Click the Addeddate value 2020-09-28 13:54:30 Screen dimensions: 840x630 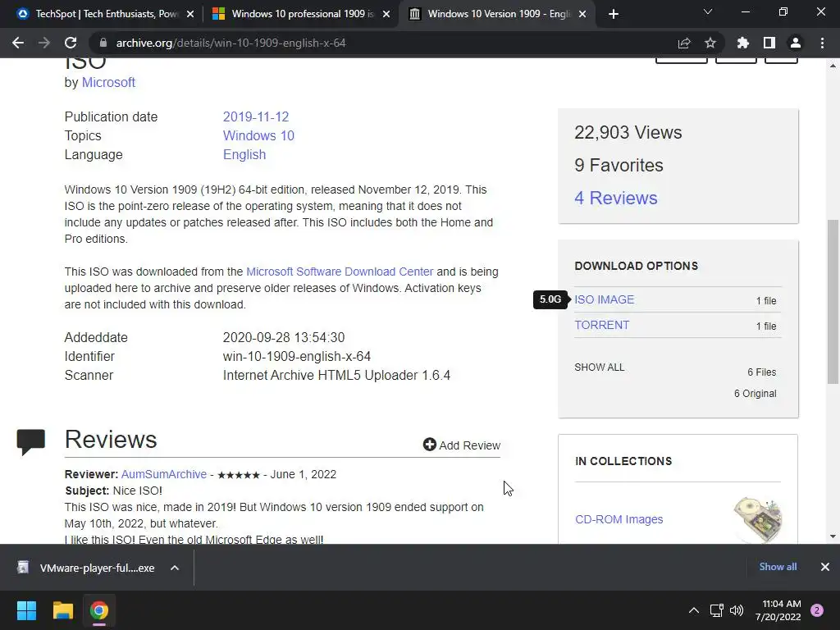(283, 337)
